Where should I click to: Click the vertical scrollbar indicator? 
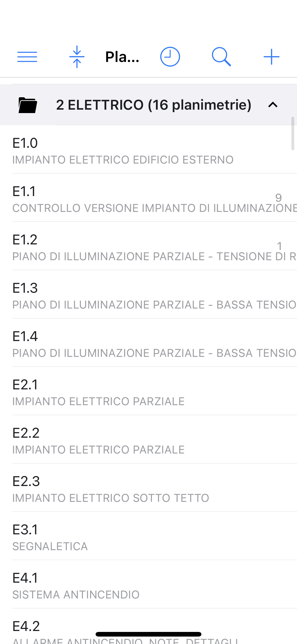coord(293,134)
